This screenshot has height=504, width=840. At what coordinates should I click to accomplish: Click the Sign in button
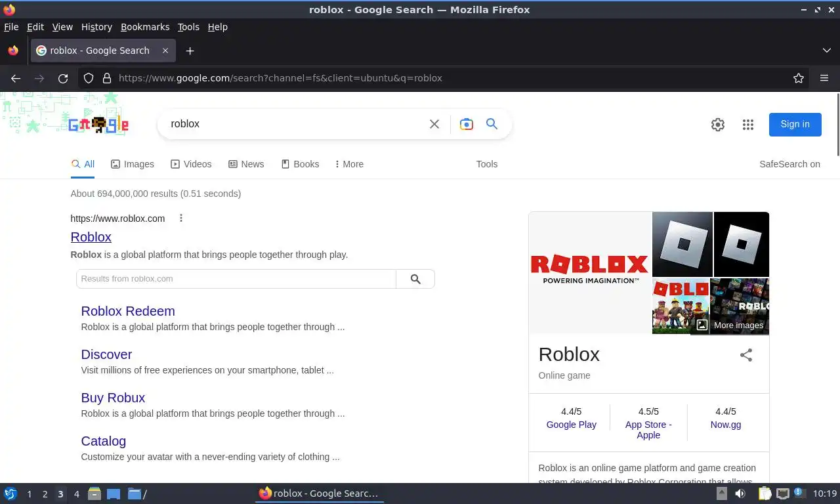(x=795, y=124)
